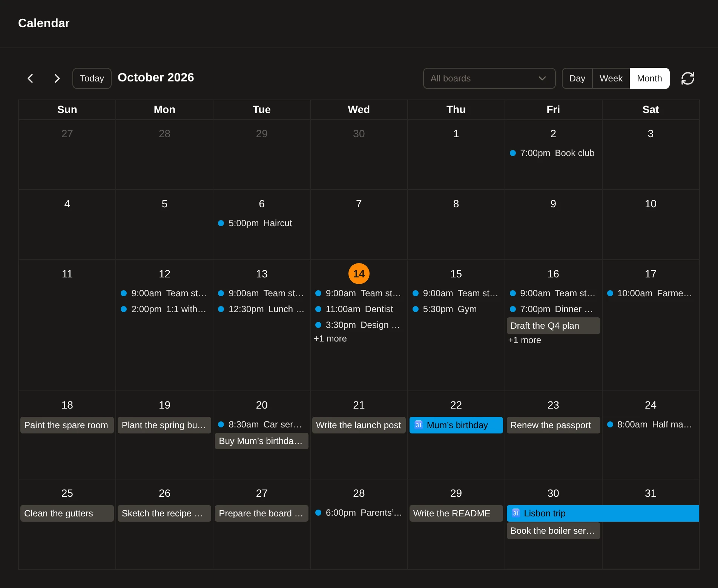Screen dimensions: 718x588
Task: Open the 2:00pm 1:1 event on 12th
Action: click(x=164, y=309)
